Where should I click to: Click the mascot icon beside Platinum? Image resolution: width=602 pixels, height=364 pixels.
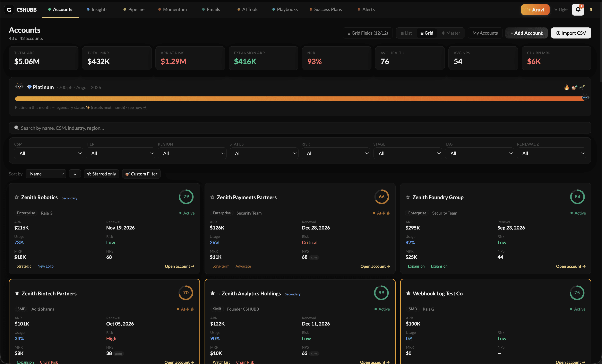point(19,86)
